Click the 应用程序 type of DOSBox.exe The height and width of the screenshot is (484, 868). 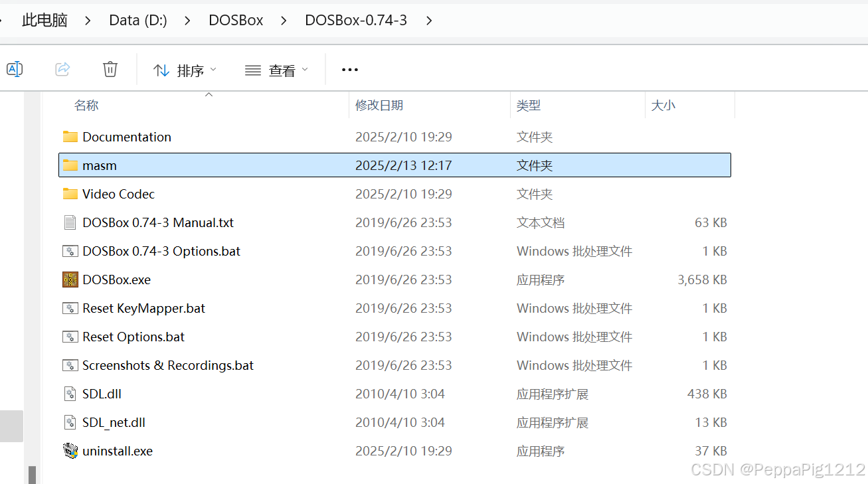[541, 280]
